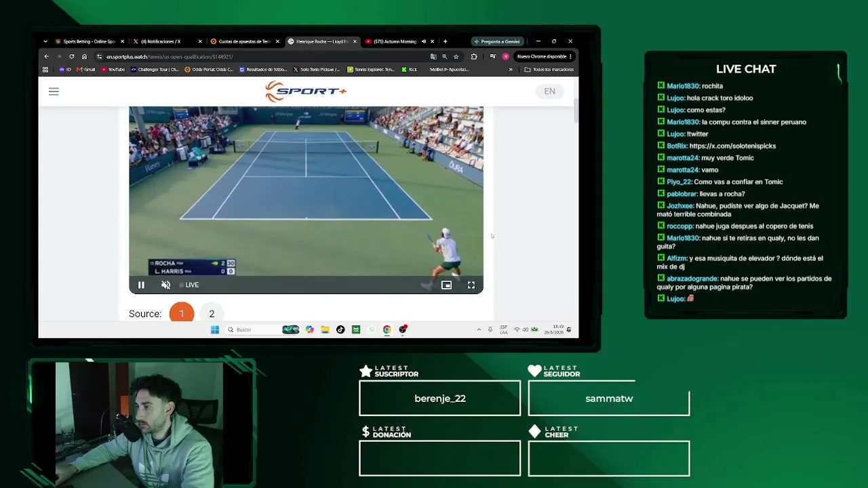Open WhatsApp from the taskbar
This screenshot has height=488, width=868.
(372, 329)
